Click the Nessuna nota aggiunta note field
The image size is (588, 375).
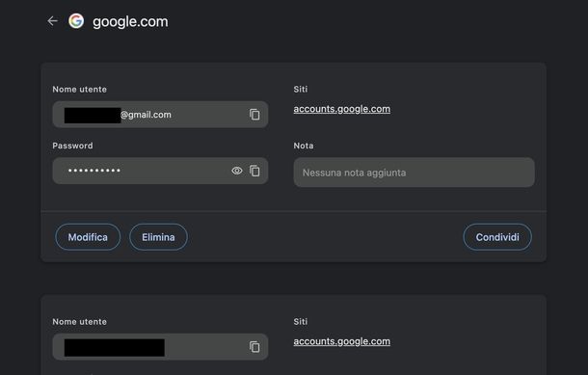pyautogui.click(x=414, y=173)
